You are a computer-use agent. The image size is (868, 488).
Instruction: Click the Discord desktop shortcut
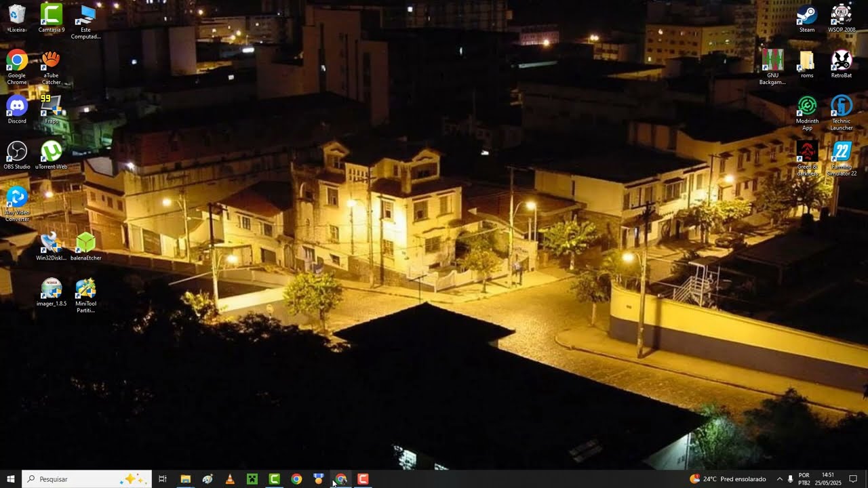[17, 110]
